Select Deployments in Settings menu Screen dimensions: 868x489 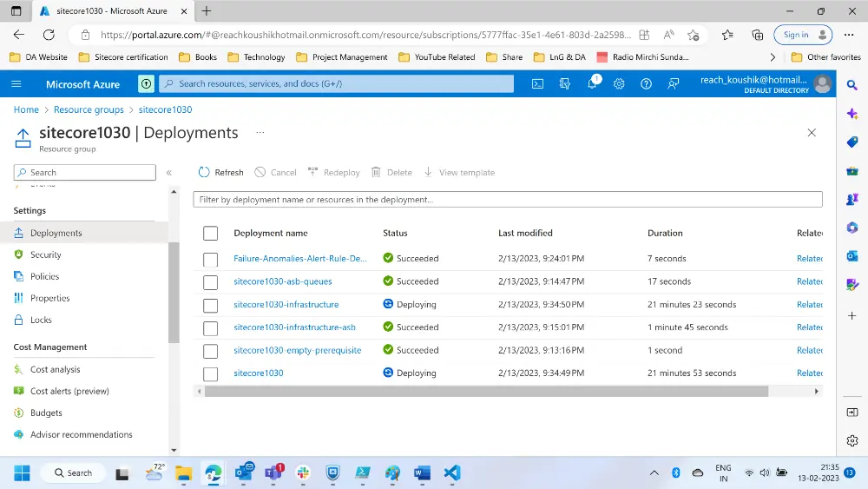(84, 233)
